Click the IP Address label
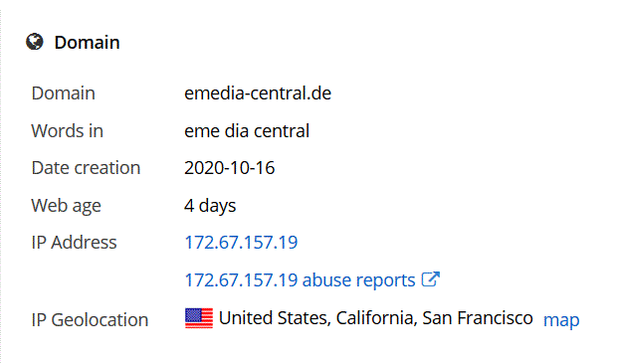 pyautogui.click(x=74, y=242)
